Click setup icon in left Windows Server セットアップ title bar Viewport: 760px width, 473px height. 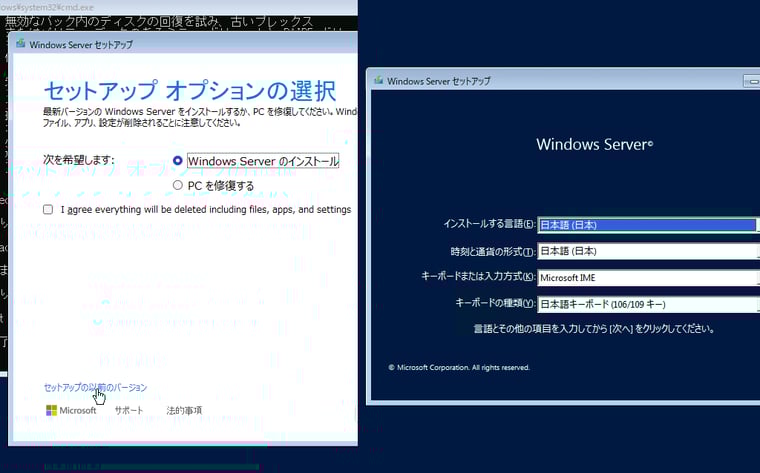pyautogui.click(x=20, y=44)
